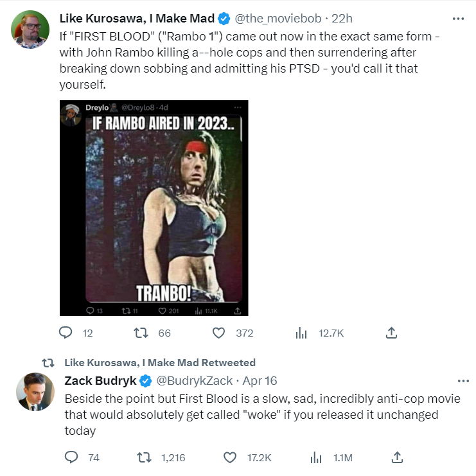Open the Apr 16 tweet timestamp

tap(261, 381)
